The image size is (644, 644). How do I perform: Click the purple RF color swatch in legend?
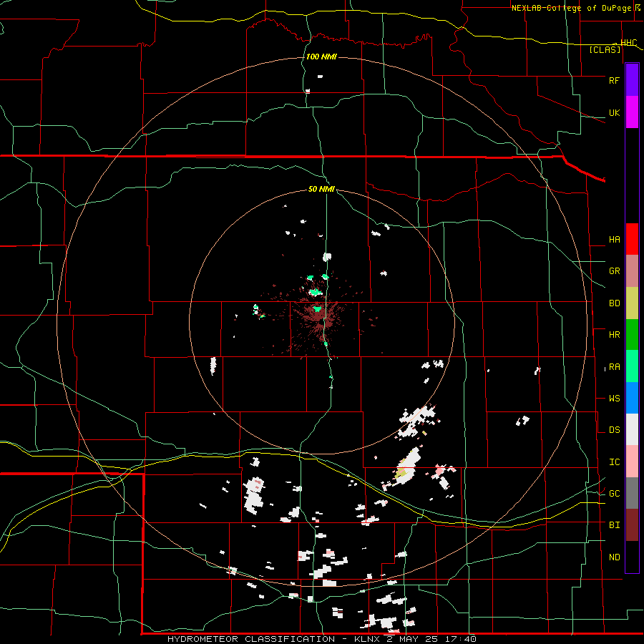pos(632,80)
